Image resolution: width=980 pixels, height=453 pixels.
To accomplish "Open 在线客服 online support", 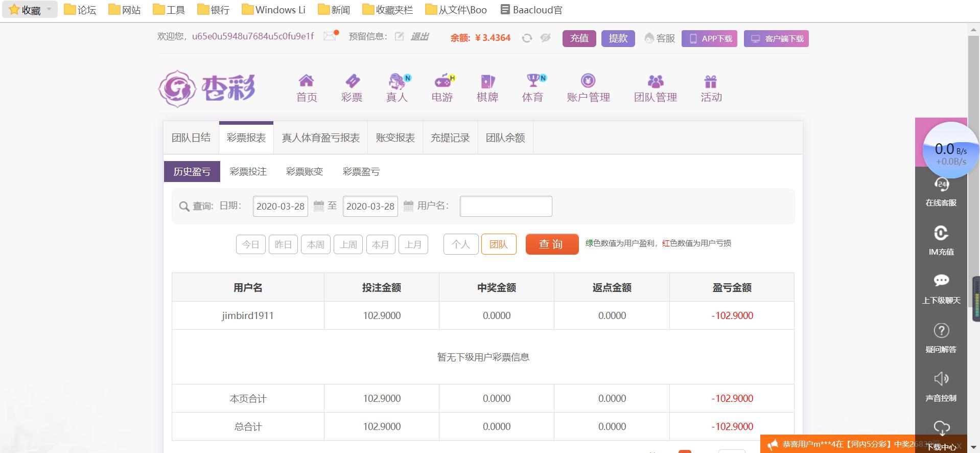I will coord(941,193).
